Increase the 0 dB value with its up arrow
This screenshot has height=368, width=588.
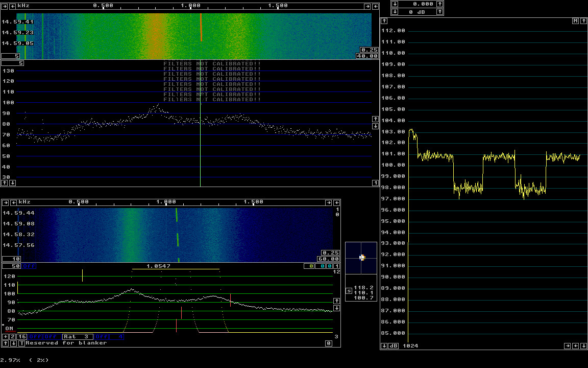point(439,12)
